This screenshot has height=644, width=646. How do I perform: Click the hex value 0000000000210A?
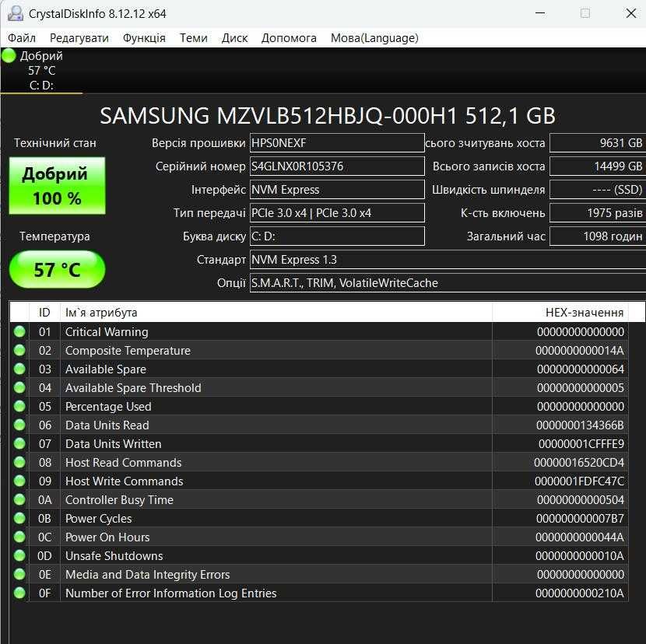[580, 593]
